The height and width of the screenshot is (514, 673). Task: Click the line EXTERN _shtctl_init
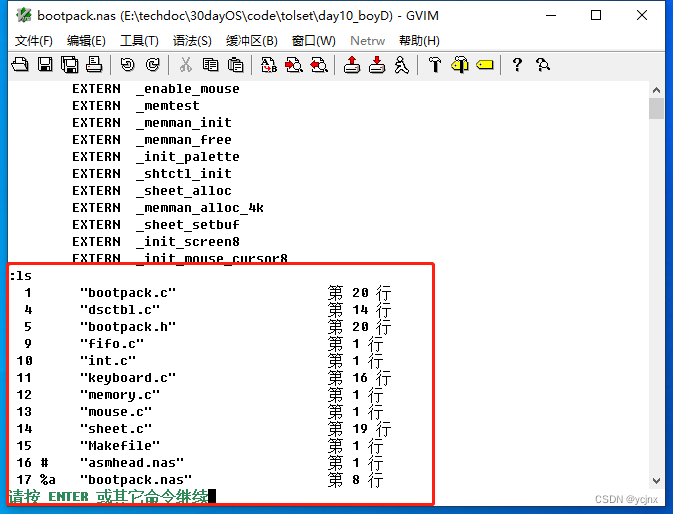coord(152,174)
